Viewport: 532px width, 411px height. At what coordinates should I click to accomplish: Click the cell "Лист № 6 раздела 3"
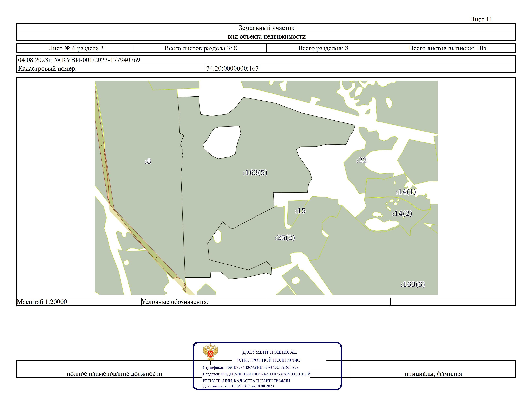click(x=76, y=48)
